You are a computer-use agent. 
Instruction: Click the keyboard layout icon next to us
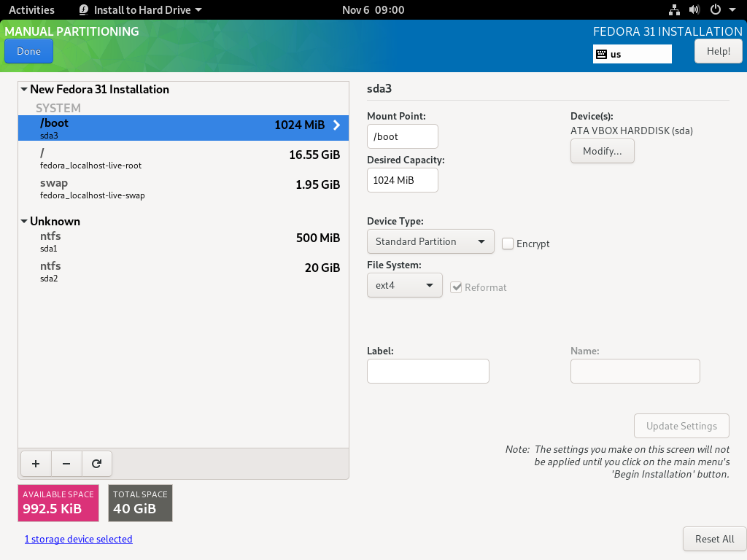coord(602,54)
